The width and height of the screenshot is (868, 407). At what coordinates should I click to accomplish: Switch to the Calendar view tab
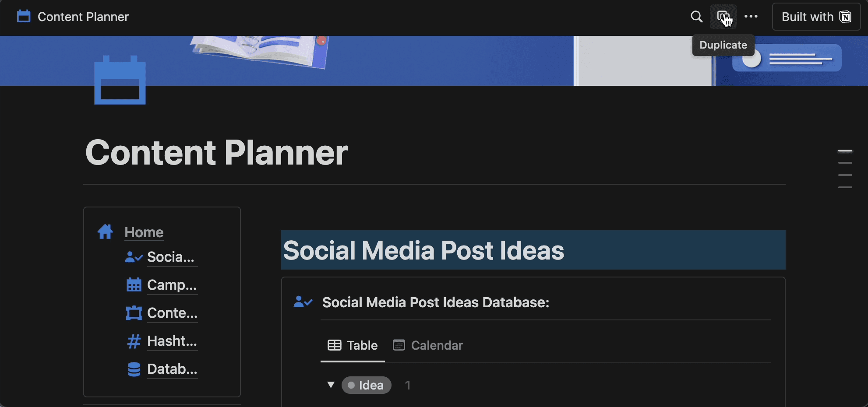click(x=428, y=345)
